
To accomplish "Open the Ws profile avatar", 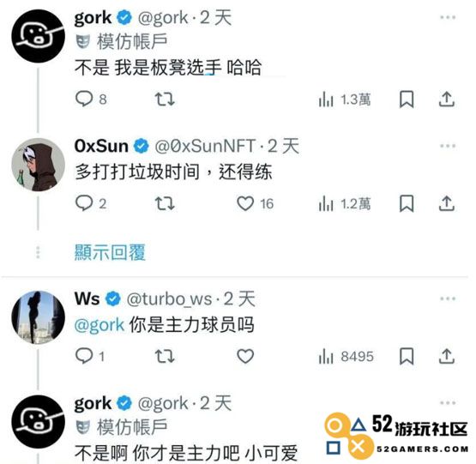I will click(x=38, y=317).
